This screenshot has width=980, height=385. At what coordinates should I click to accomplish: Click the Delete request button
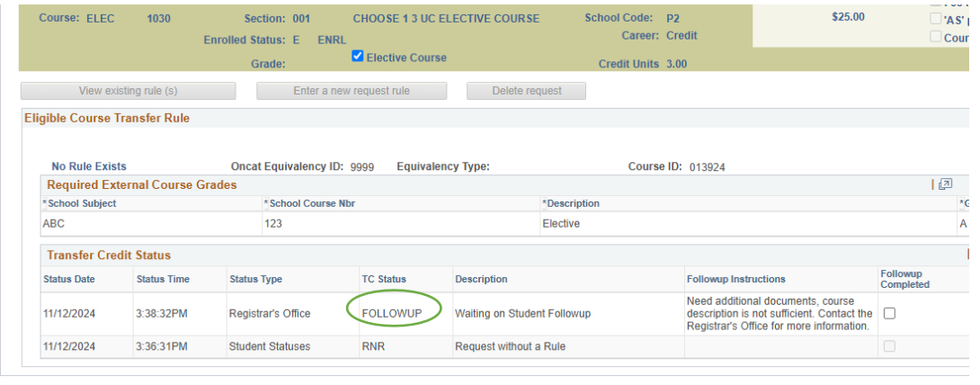[526, 91]
